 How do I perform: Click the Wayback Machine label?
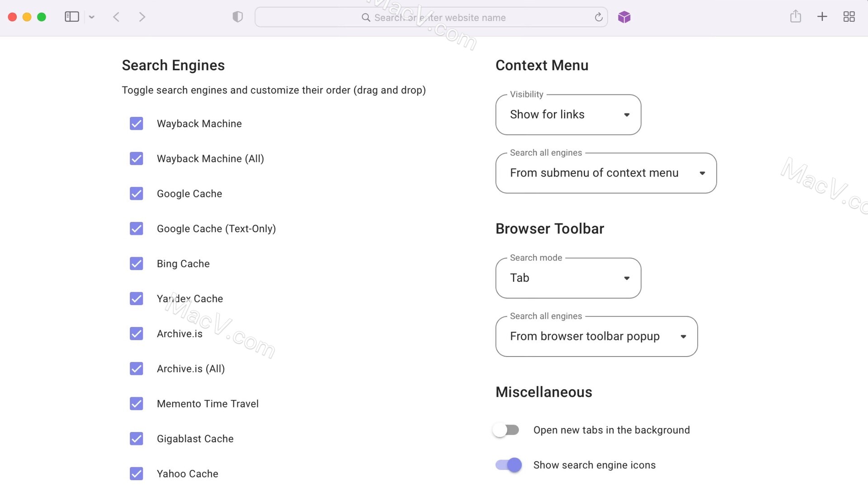[199, 123]
